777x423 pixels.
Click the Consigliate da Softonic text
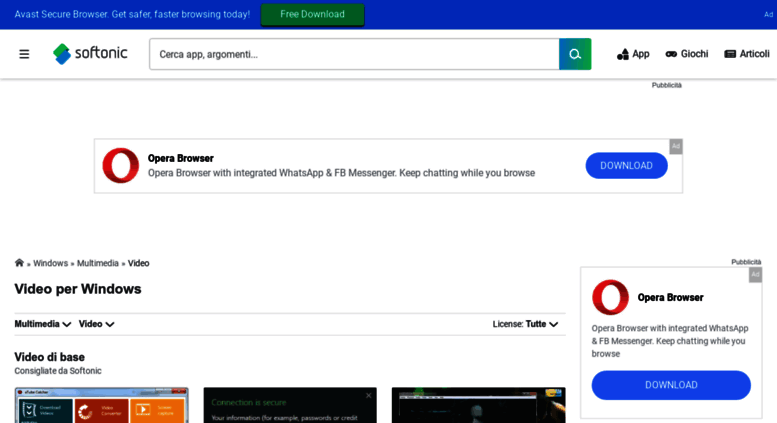58,371
